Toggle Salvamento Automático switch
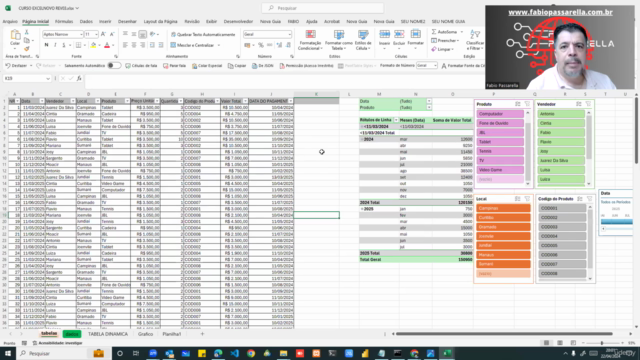The height and width of the screenshot is (360, 640). (114, 66)
